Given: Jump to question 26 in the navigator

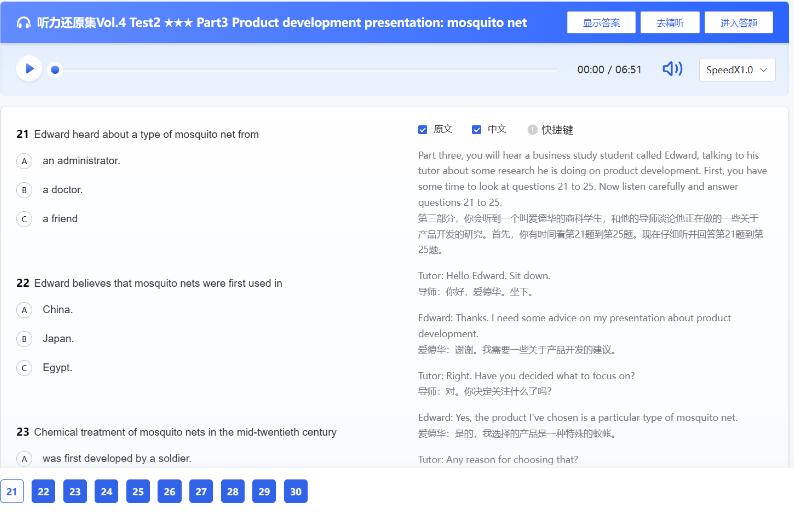Looking at the screenshot, I should [x=170, y=491].
